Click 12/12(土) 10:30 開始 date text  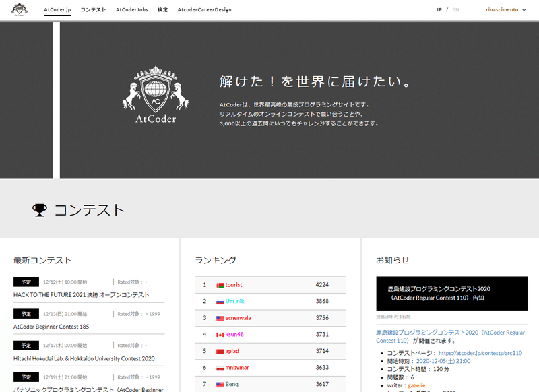(65, 282)
